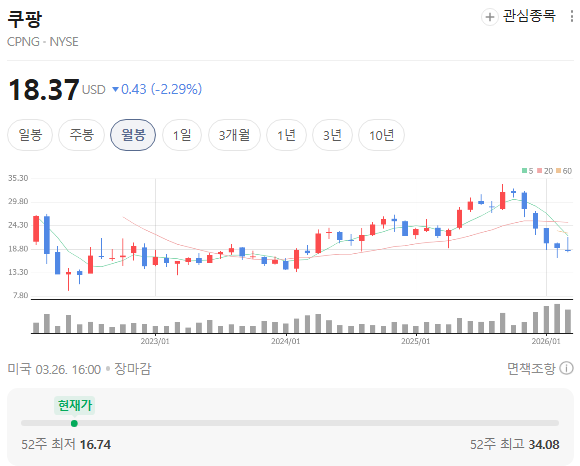Click the last candlestick on the chart

point(568,244)
